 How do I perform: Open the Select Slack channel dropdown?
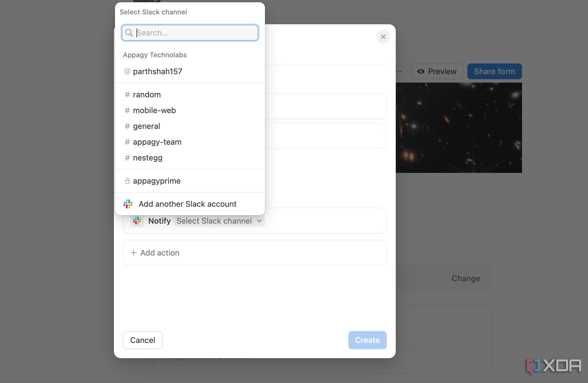219,221
